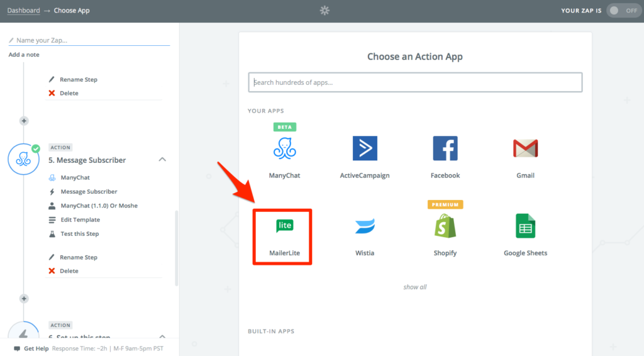
Task: Click upper 'Rename Step' option
Action: coord(79,79)
